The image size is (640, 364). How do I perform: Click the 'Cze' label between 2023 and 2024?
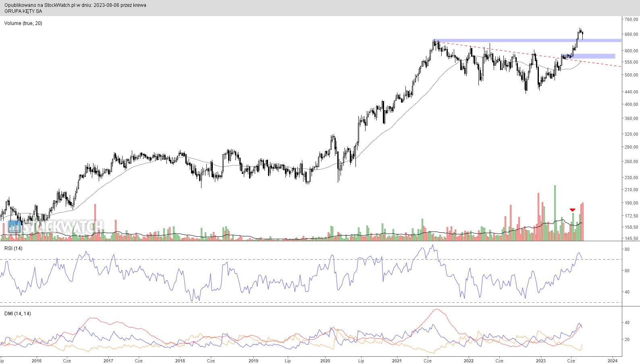click(571, 361)
